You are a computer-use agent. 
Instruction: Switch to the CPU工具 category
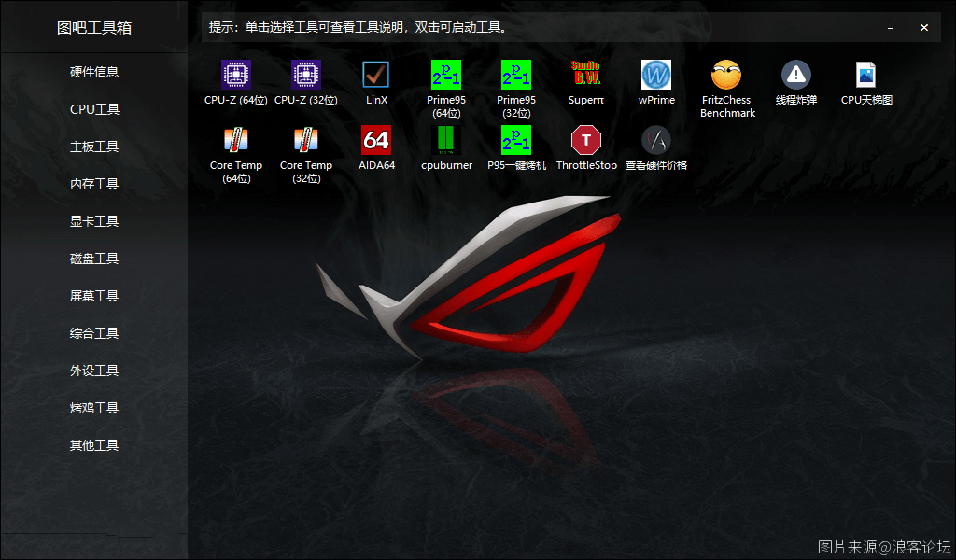(94, 109)
